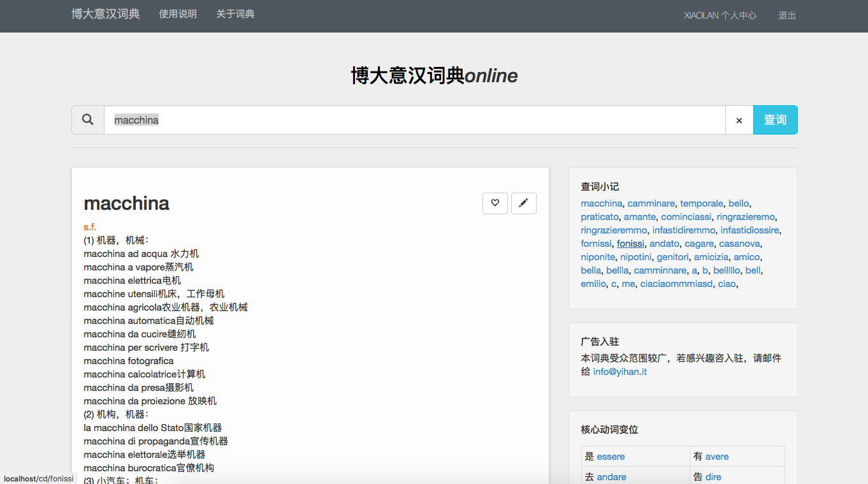Click the macchina entry heading
This screenshot has width=868, height=484.
127,203
